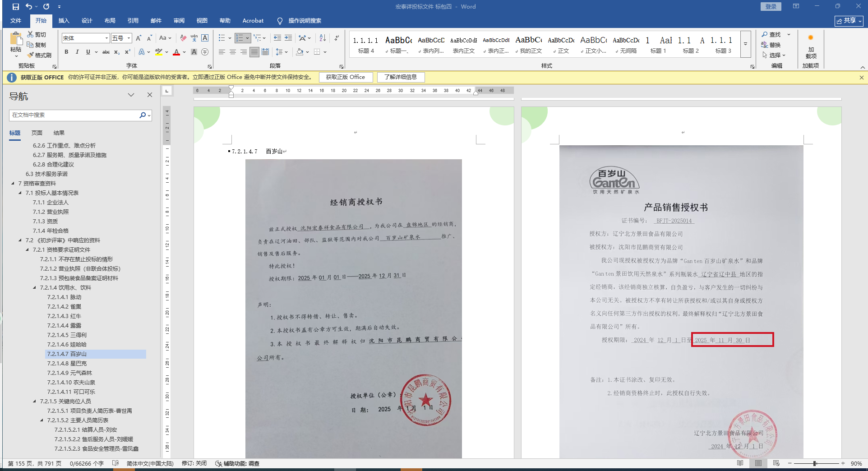Screen dimensions: 868x471
Task: Toggle bulleted list formatting
Action: 222,38
